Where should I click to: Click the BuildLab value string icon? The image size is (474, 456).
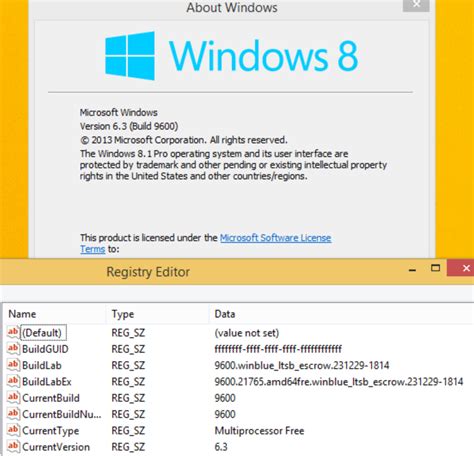pyautogui.click(x=13, y=365)
